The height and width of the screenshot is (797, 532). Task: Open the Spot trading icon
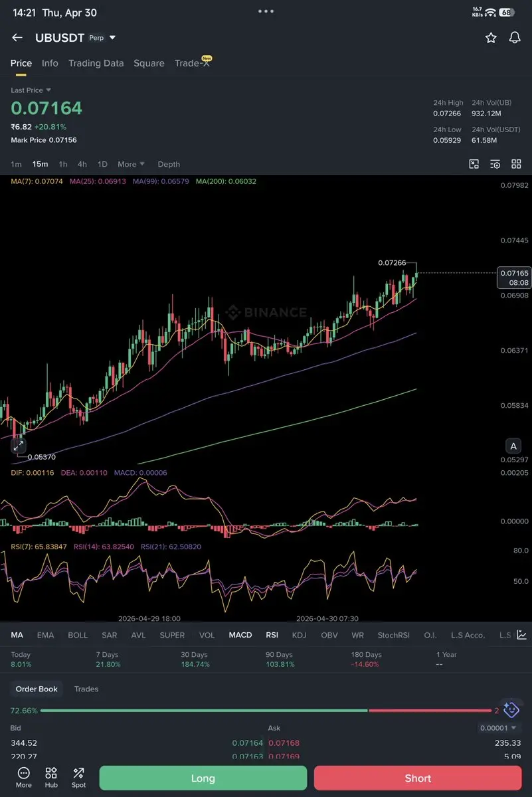(78, 778)
